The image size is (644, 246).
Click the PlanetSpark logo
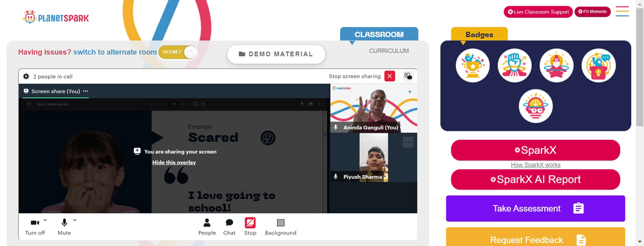point(56,17)
